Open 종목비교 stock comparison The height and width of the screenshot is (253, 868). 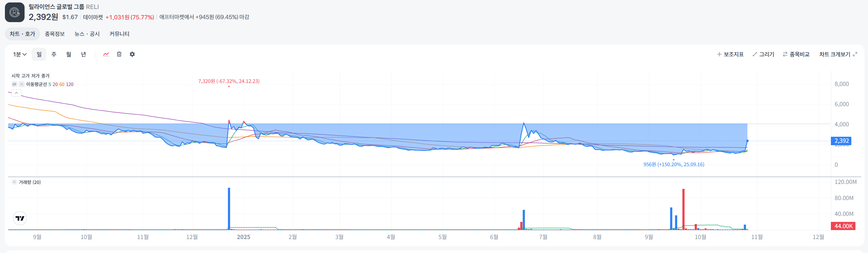point(796,54)
